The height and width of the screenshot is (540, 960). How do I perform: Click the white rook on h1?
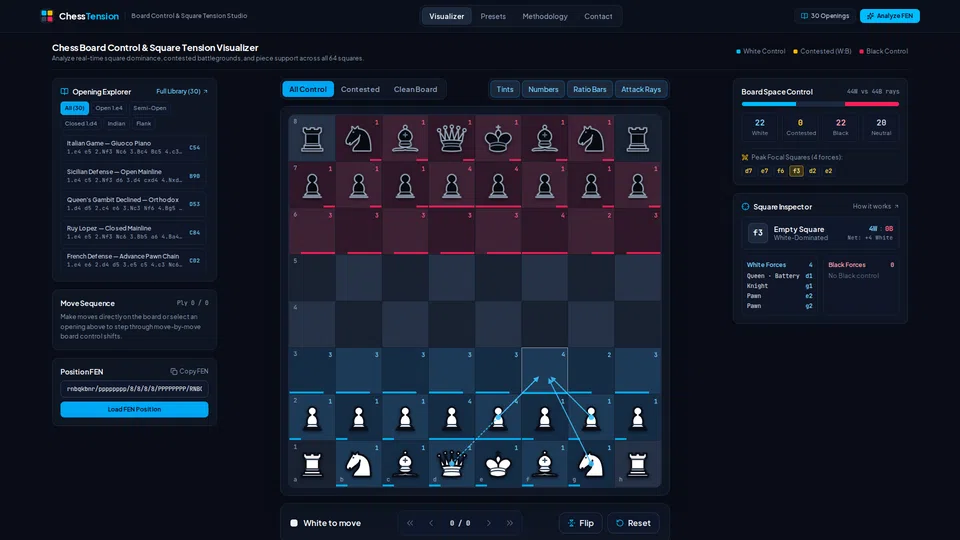click(637, 465)
